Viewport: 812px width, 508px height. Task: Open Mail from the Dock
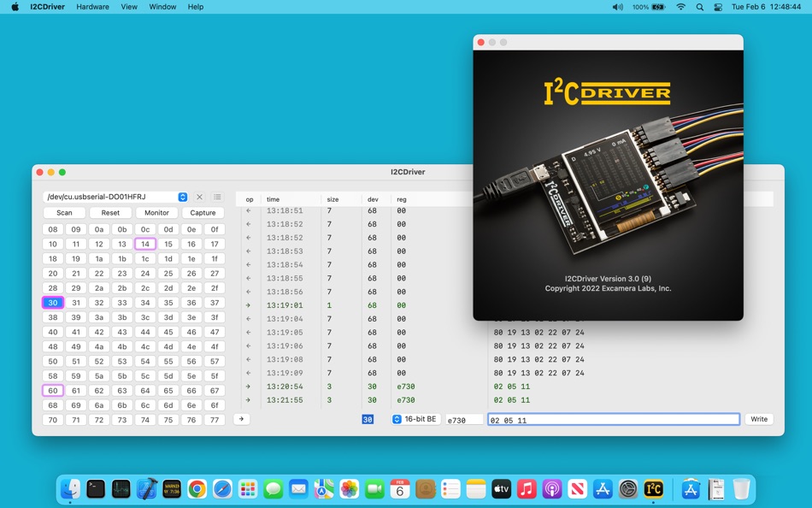coord(299,489)
